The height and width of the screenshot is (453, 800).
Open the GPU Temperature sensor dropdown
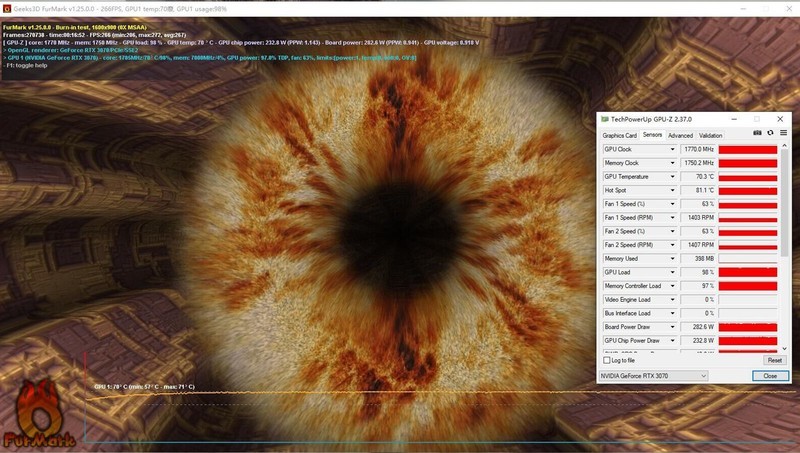tap(672, 176)
